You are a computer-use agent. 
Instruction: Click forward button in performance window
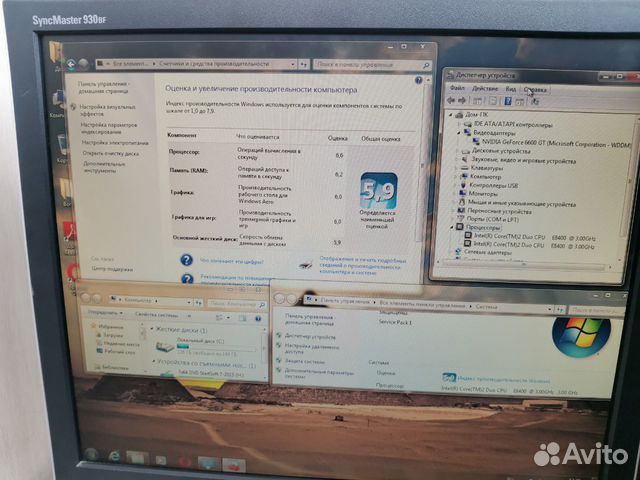tap(84, 64)
